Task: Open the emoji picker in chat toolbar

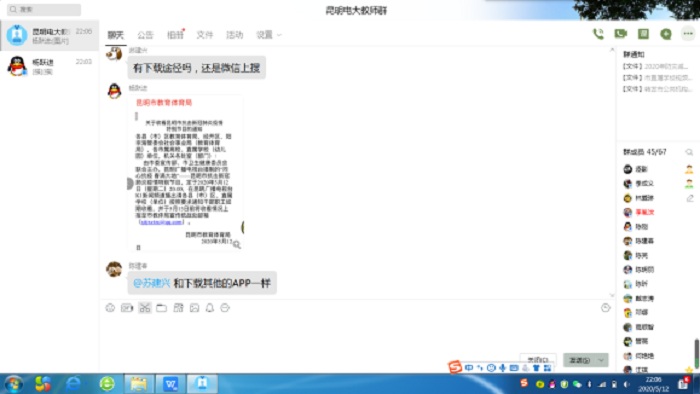Action: 110,308
